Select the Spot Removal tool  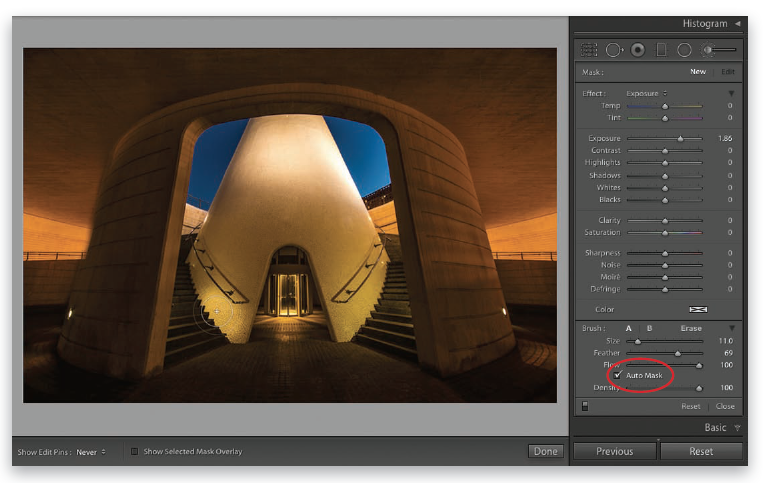(x=613, y=49)
